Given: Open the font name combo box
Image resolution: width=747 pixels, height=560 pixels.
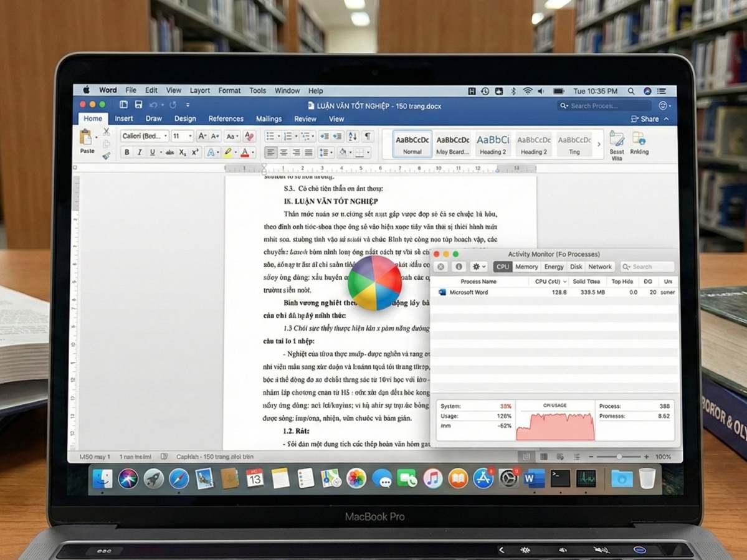Looking at the screenshot, I should point(145,136).
